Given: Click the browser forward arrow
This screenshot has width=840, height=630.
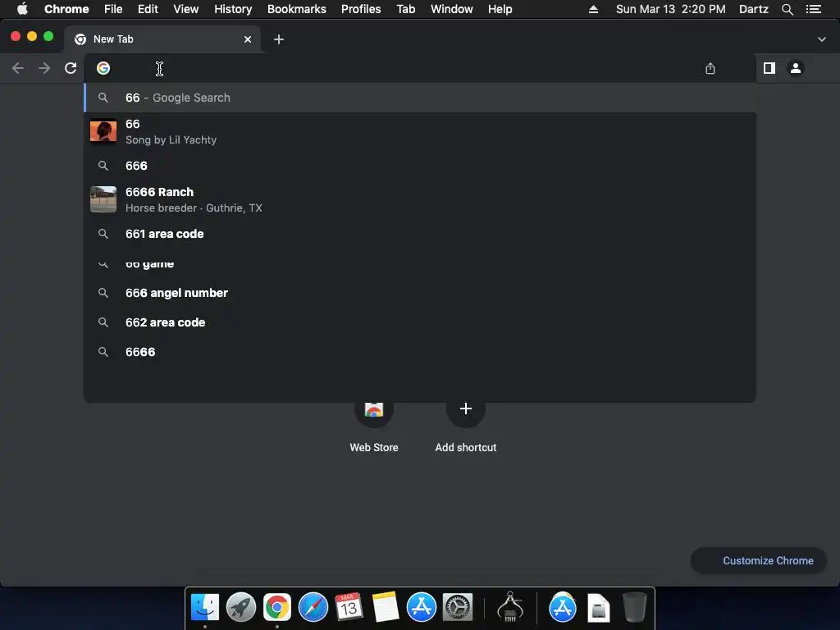Looking at the screenshot, I should 44,68.
